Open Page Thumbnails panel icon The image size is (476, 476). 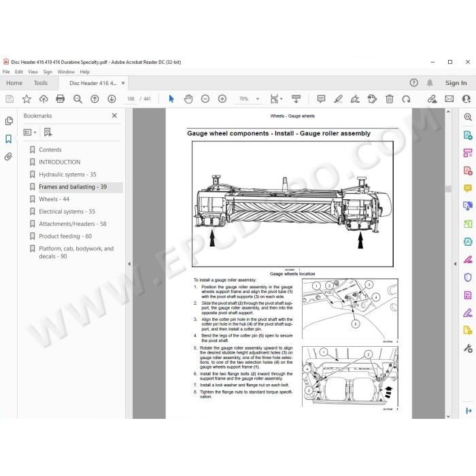[x=9, y=121]
